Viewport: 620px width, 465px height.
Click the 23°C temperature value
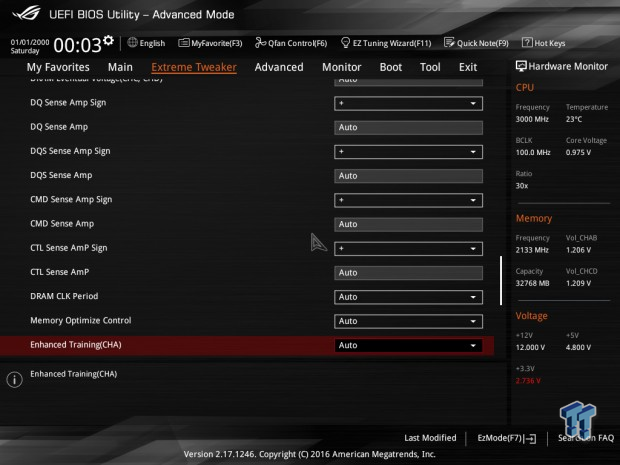[x=574, y=119]
